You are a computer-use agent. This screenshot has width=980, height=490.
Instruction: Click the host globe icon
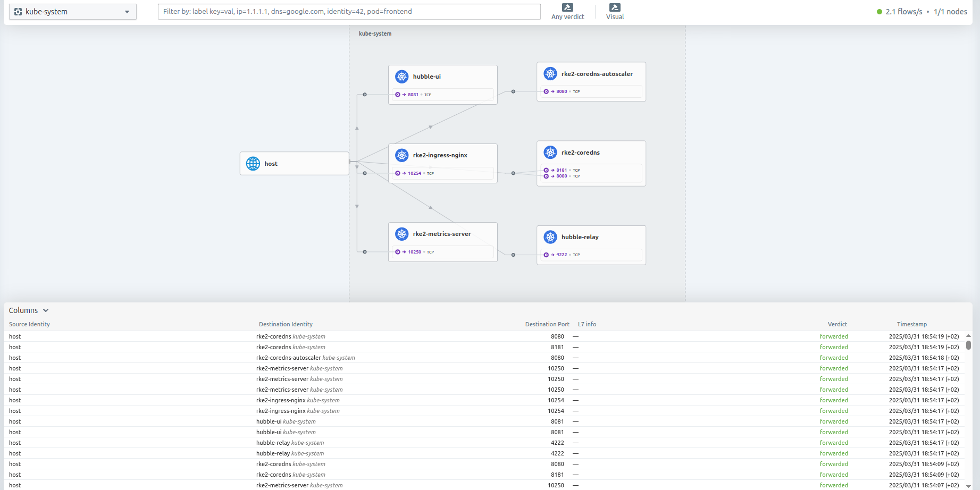click(253, 164)
